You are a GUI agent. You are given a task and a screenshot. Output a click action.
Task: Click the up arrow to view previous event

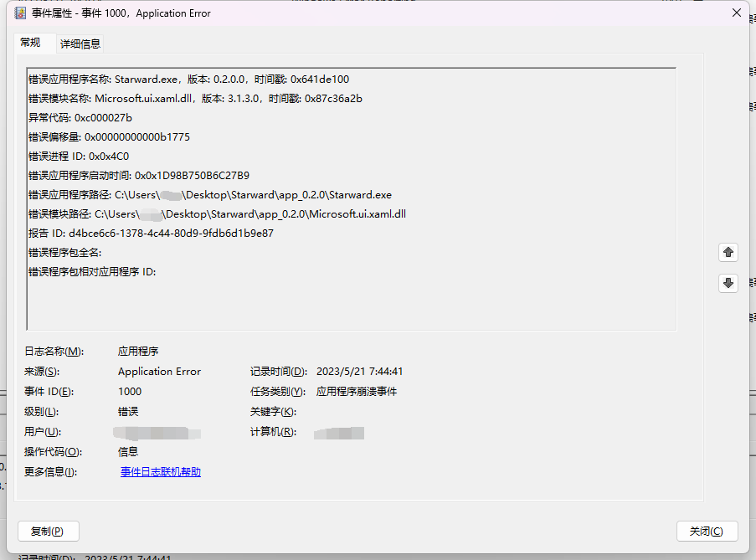point(728,252)
